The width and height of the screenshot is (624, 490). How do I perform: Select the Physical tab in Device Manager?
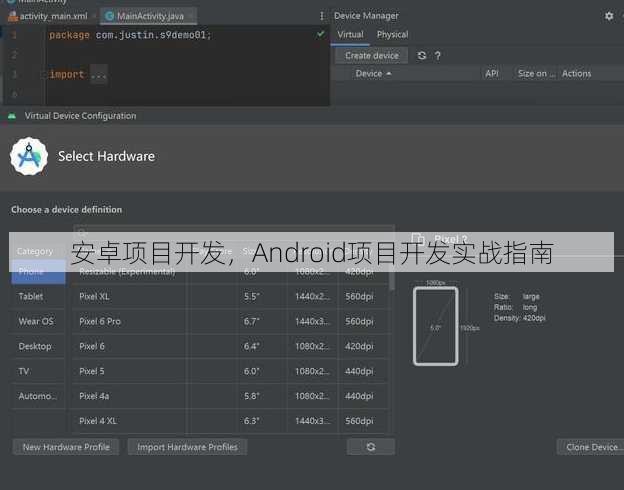392,35
